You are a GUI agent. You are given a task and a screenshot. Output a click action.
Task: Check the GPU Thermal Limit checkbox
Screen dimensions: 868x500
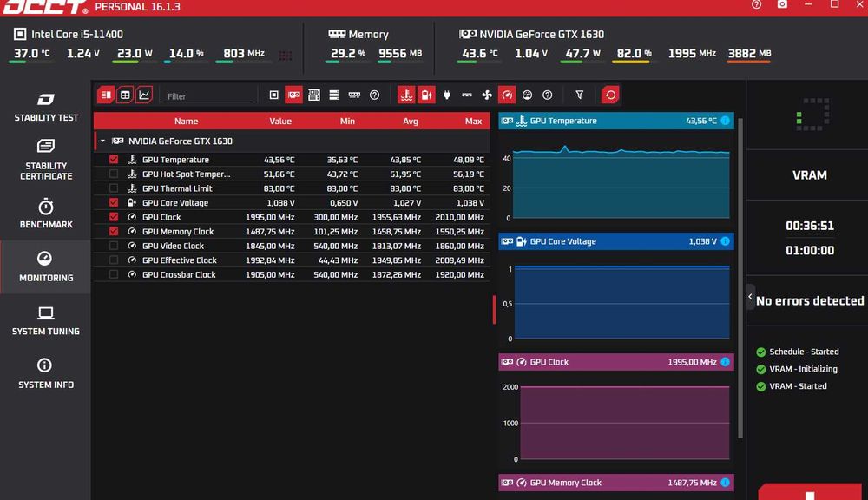click(x=114, y=188)
